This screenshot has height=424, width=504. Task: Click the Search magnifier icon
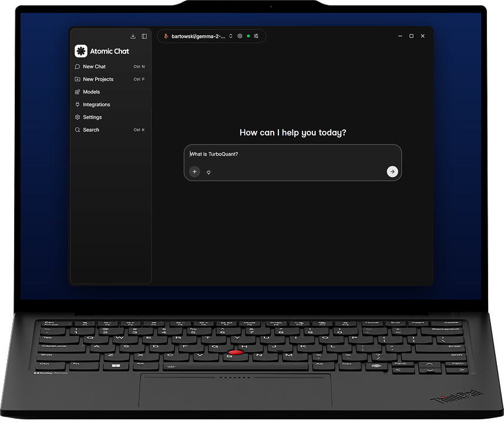(78, 130)
